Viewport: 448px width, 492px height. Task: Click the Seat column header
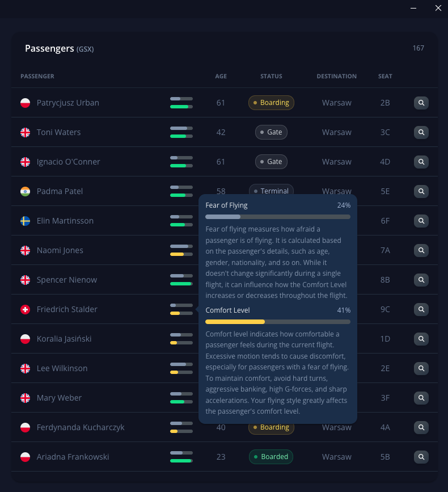[385, 76]
